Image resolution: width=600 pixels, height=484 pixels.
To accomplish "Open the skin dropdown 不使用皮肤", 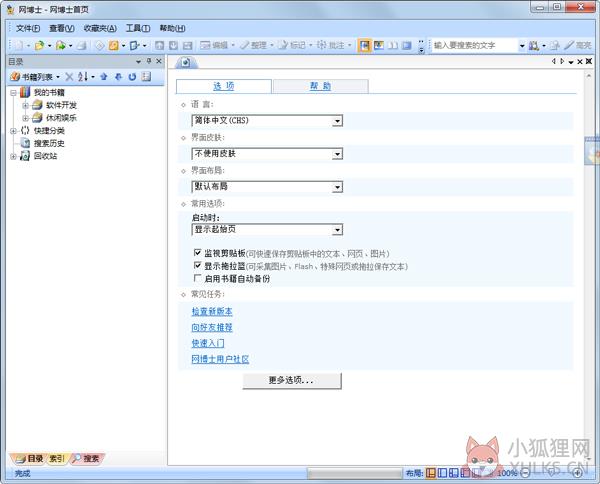I will 267,154.
